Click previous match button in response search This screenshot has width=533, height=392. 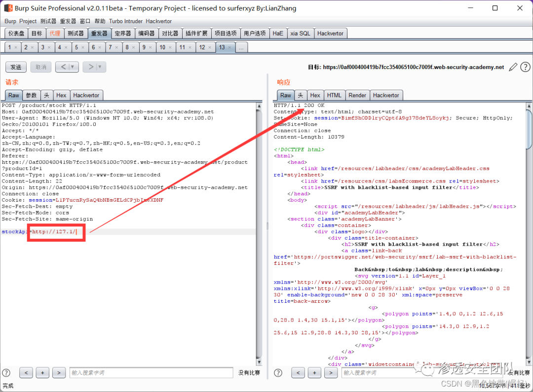click(298, 373)
